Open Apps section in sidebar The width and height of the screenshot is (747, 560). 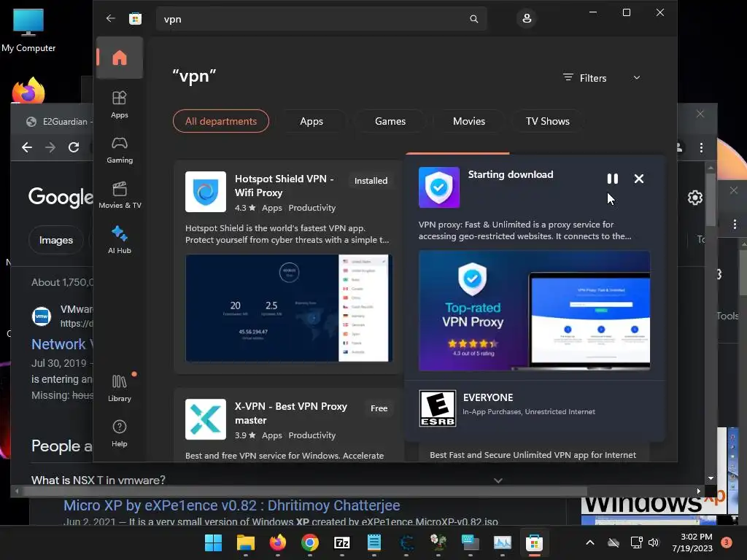coord(120,104)
